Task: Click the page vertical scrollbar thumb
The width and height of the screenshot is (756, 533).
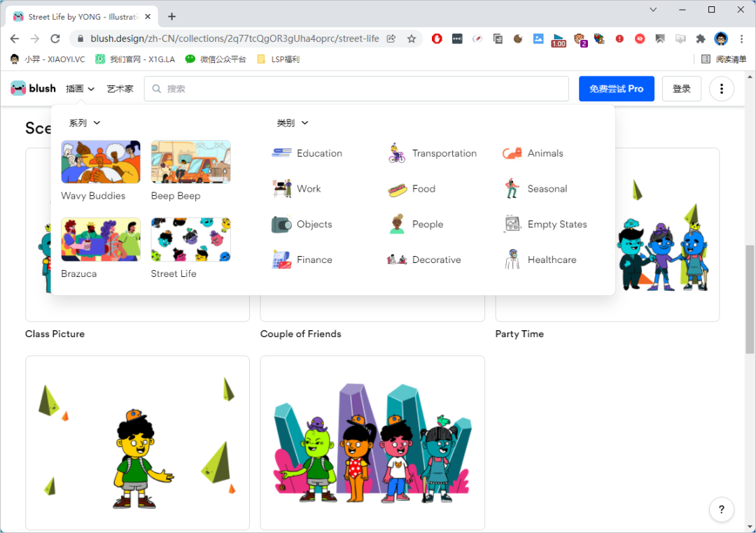Action: (x=750, y=299)
